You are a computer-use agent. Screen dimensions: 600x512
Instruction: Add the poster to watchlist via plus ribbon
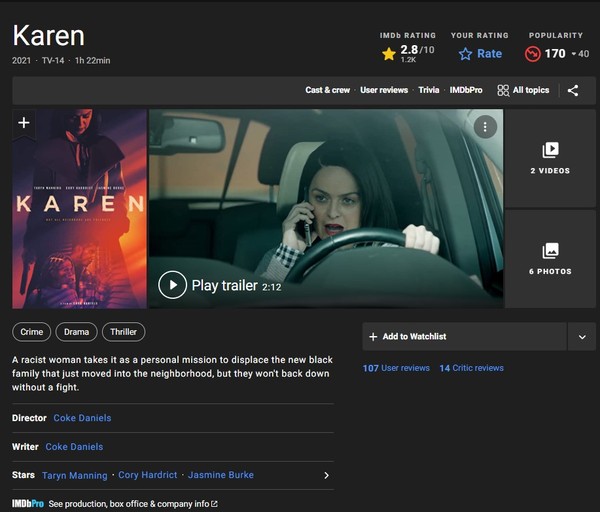(24, 123)
